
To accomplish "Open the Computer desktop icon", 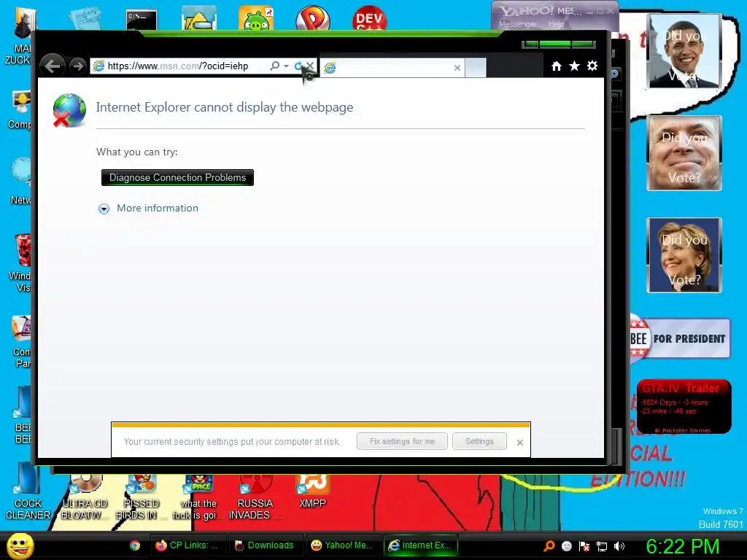I will 20,109.
